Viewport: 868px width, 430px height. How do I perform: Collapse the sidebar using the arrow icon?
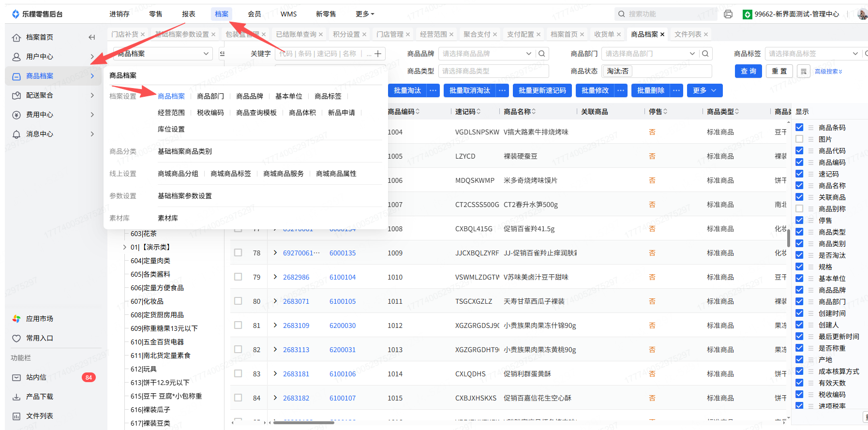click(91, 37)
